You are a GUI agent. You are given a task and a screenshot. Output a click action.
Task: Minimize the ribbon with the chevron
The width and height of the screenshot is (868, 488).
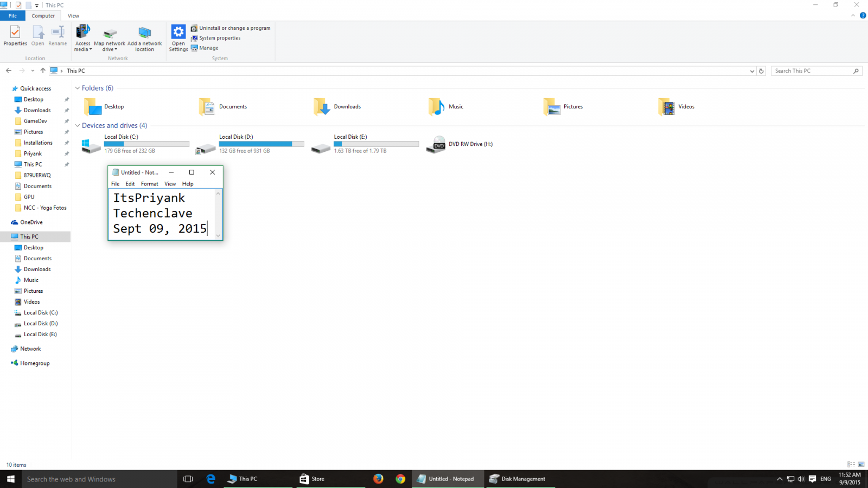tap(853, 16)
